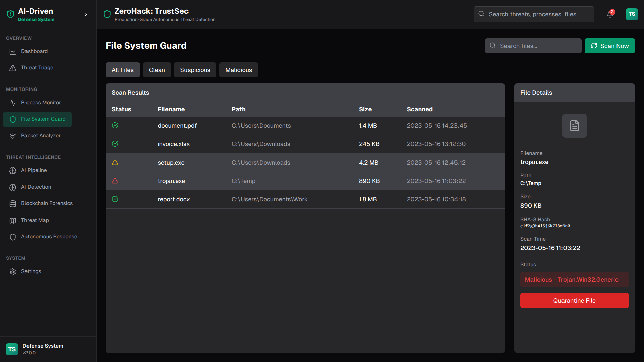Screen dimensions: 644x362
Task: Click the red malicious warning icon for trojan.exe
Action: coord(115,181)
